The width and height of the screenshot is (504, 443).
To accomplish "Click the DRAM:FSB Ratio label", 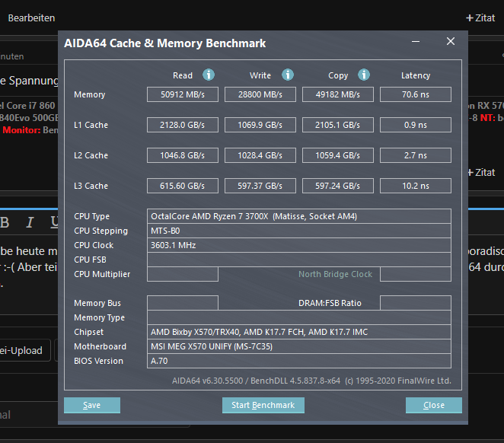I will point(330,303).
